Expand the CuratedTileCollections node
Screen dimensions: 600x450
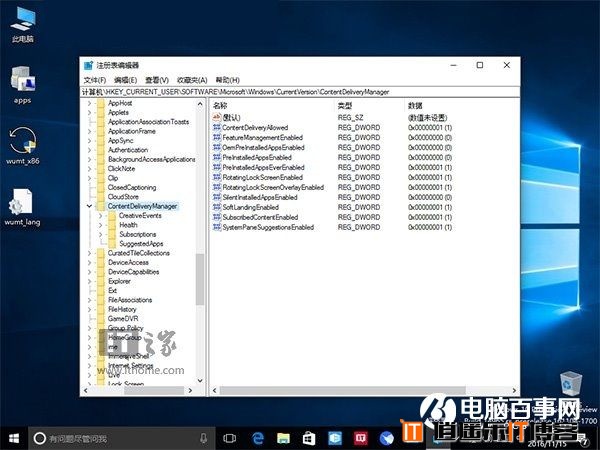(89, 253)
